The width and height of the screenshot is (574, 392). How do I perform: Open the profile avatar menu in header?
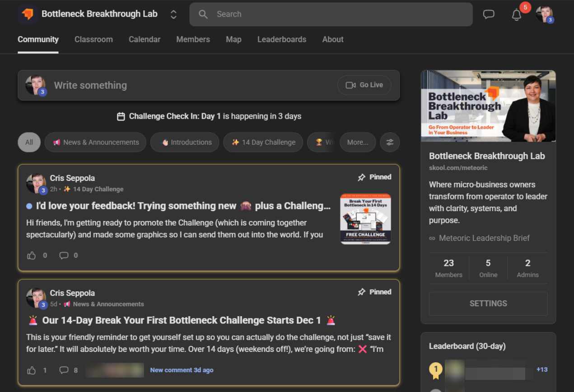[544, 14]
